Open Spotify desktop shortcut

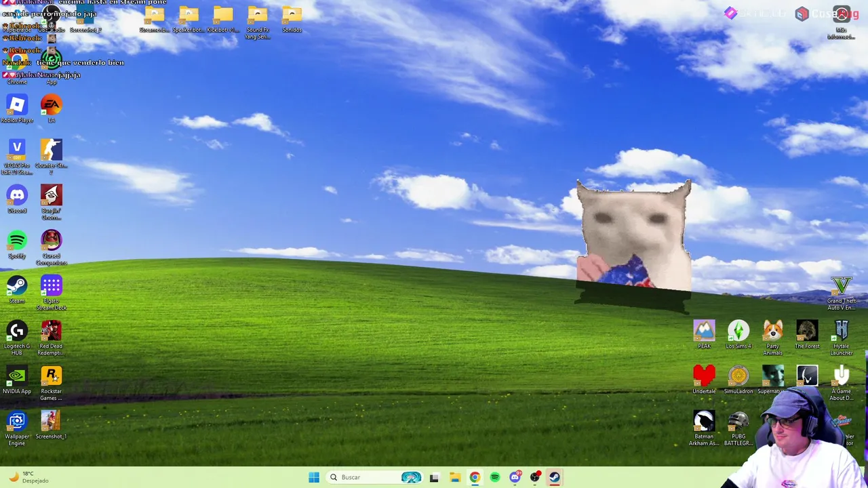[17, 245]
